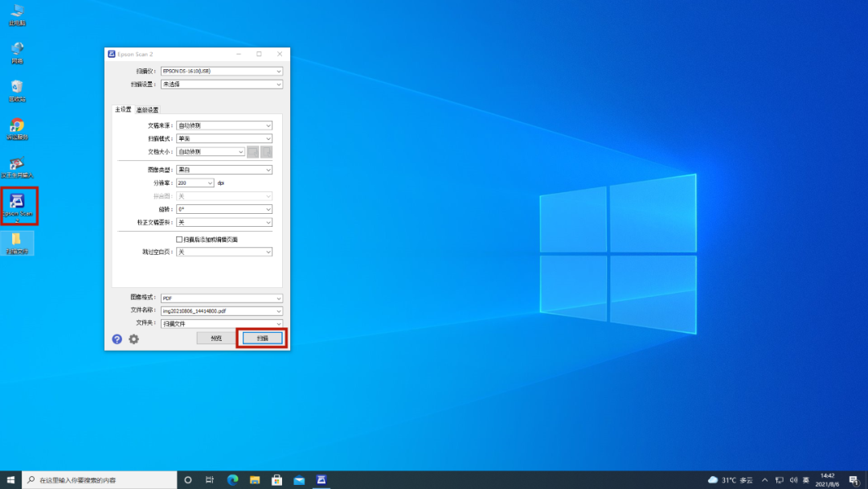Viewport: 868px width, 489px height.
Task: Open the notification center icon
Action: pos(854,479)
